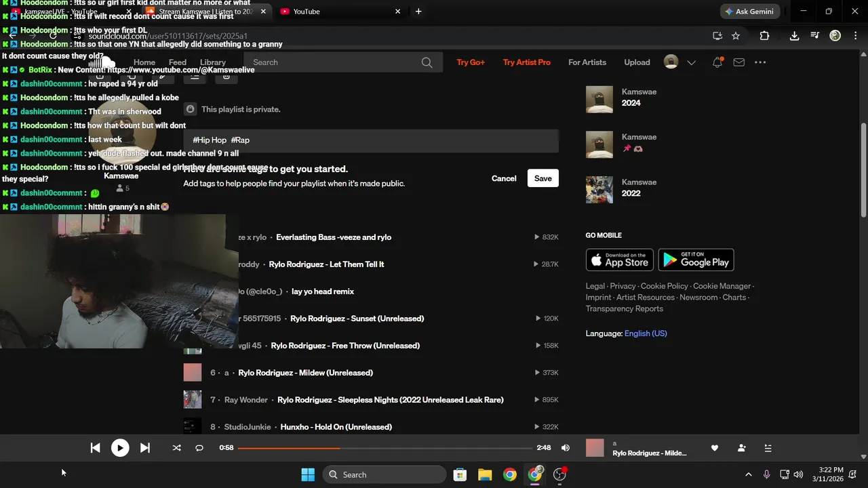Click artwork thumbnail of track 7
868x488 pixels.
pyautogui.click(x=193, y=400)
